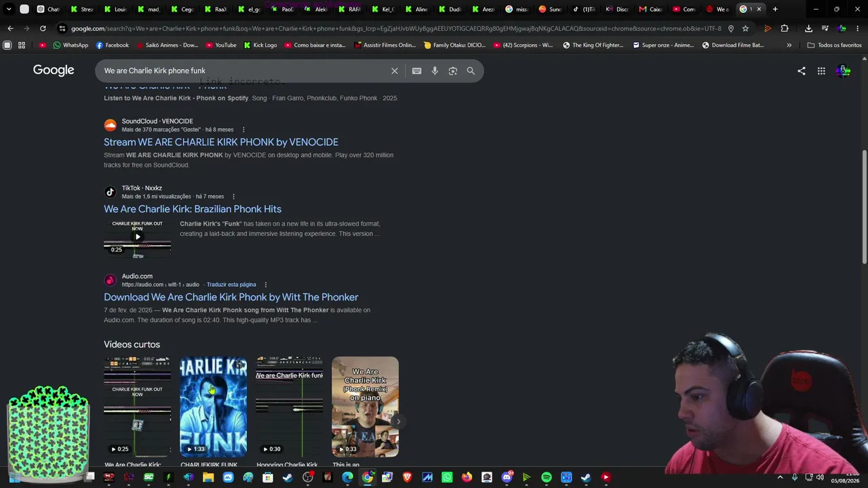Open Download We Are Charlie Kirk Phonk link

click(x=231, y=298)
